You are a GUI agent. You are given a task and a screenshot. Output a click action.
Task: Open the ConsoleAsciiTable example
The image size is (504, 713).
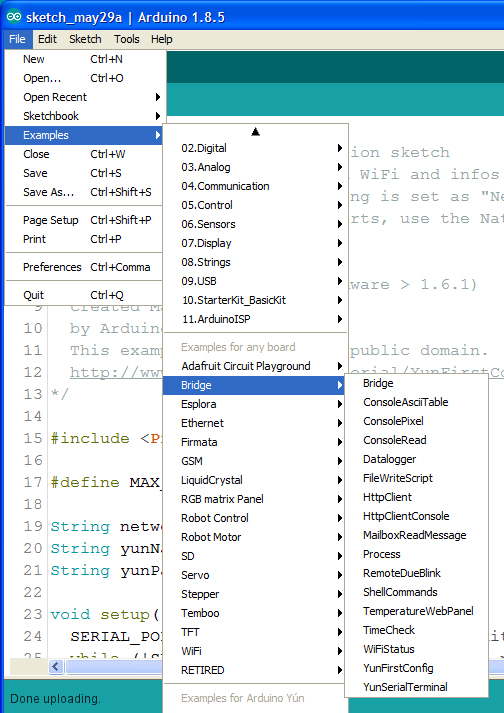click(416, 402)
